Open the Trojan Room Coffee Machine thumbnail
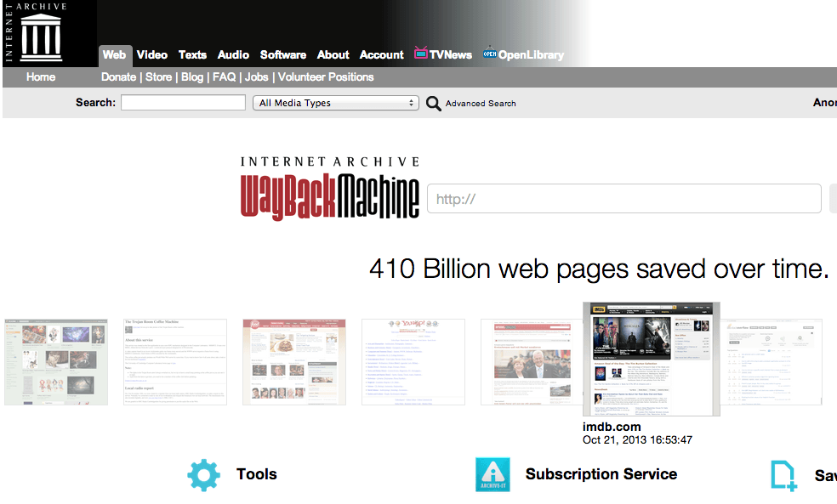 click(175, 362)
